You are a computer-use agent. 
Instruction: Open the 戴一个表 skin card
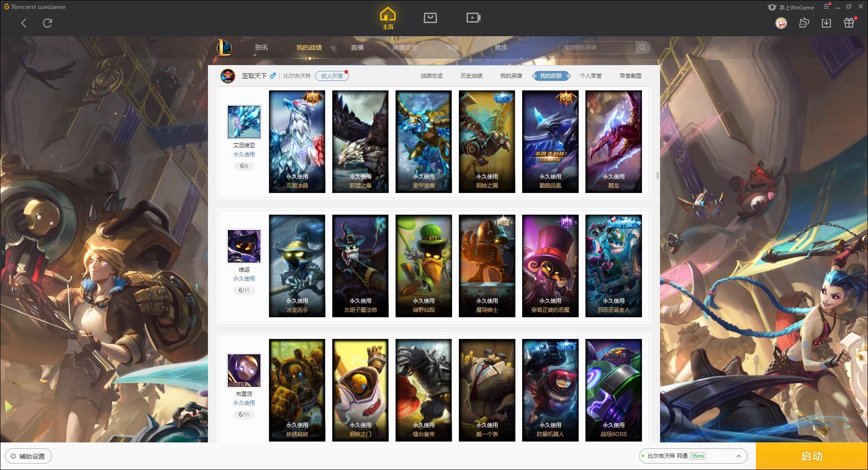click(x=487, y=390)
